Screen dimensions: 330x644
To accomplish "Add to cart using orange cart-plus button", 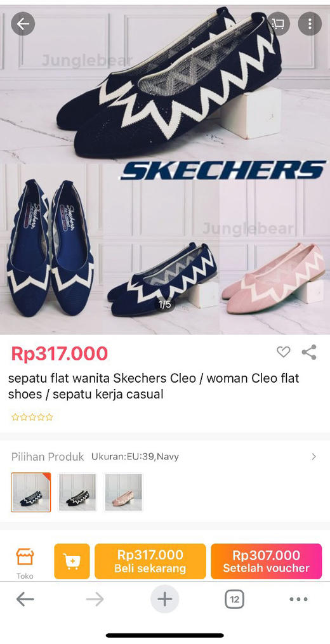I will tap(72, 561).
